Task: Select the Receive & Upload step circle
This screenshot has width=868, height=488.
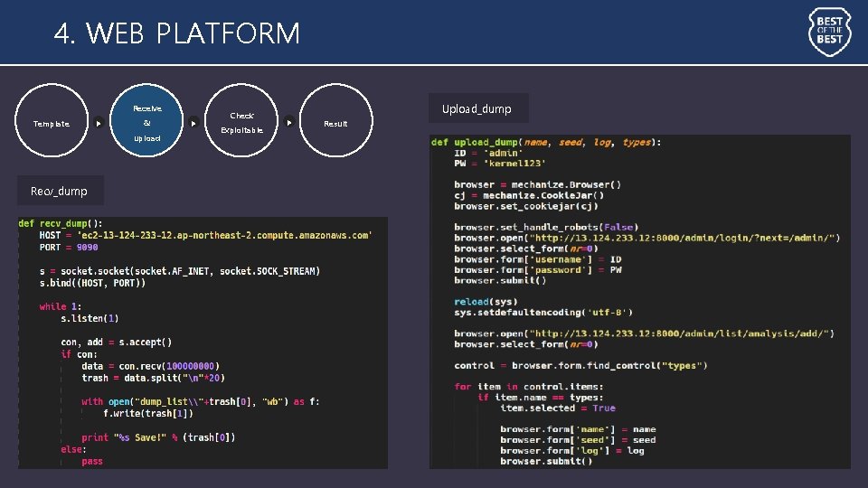Action: [146, 120]
